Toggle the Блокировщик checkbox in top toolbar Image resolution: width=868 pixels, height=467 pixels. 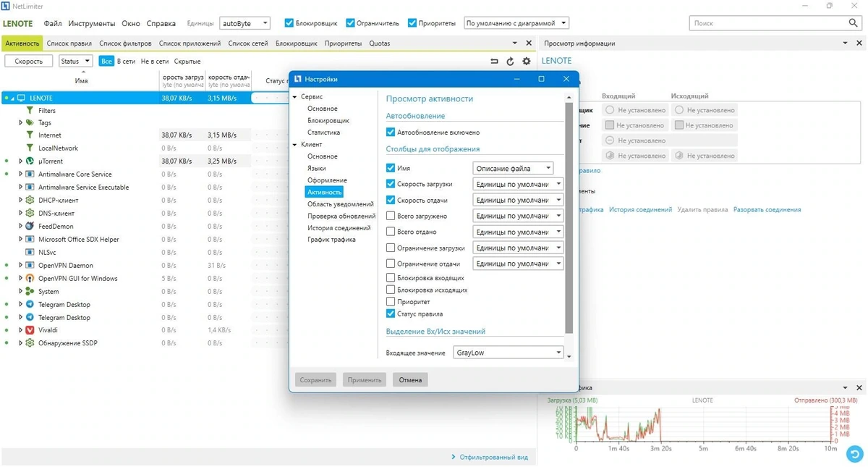(x=289, y=23)
